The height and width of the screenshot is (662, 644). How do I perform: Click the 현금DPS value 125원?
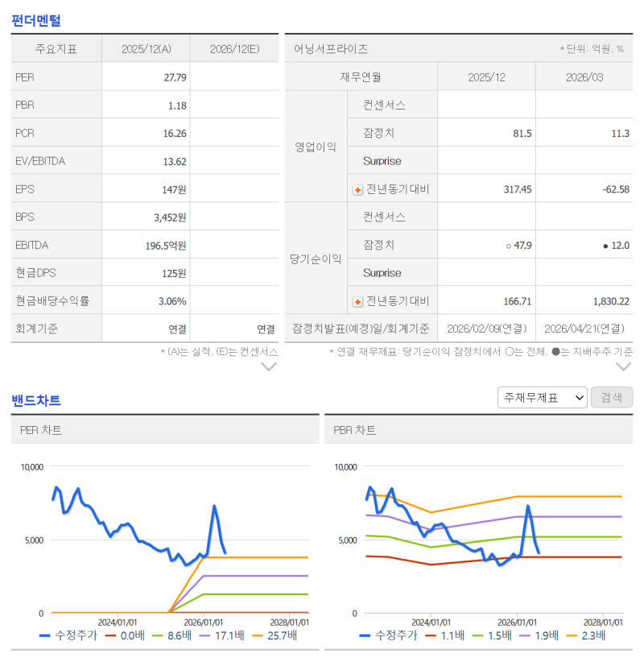click(175, 274)
